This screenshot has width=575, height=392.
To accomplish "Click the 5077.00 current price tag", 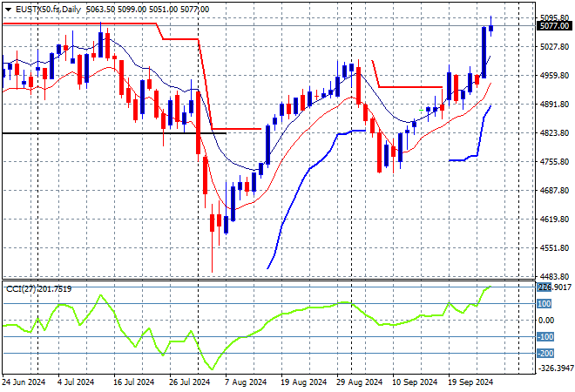I will (x=553, y=27).
